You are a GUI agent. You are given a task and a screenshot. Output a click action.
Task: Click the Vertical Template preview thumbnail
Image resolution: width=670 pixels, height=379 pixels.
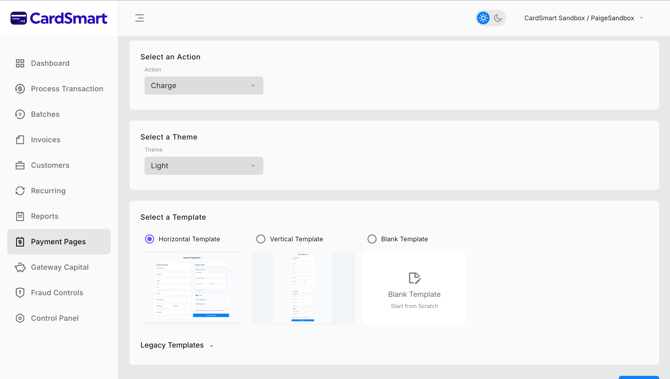(x=303, y=288)
